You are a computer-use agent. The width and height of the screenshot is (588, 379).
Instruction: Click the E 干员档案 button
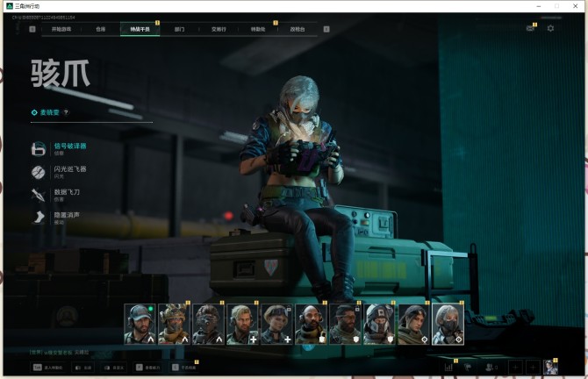point(184,368)
